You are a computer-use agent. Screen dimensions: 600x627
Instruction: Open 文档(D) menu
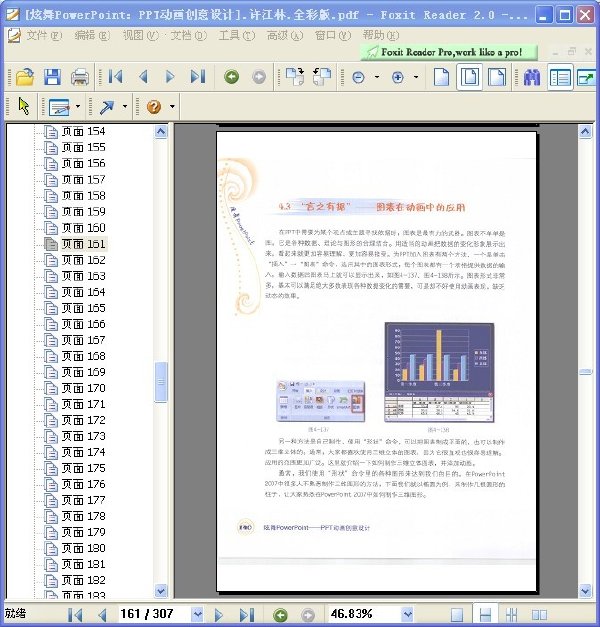188,36
